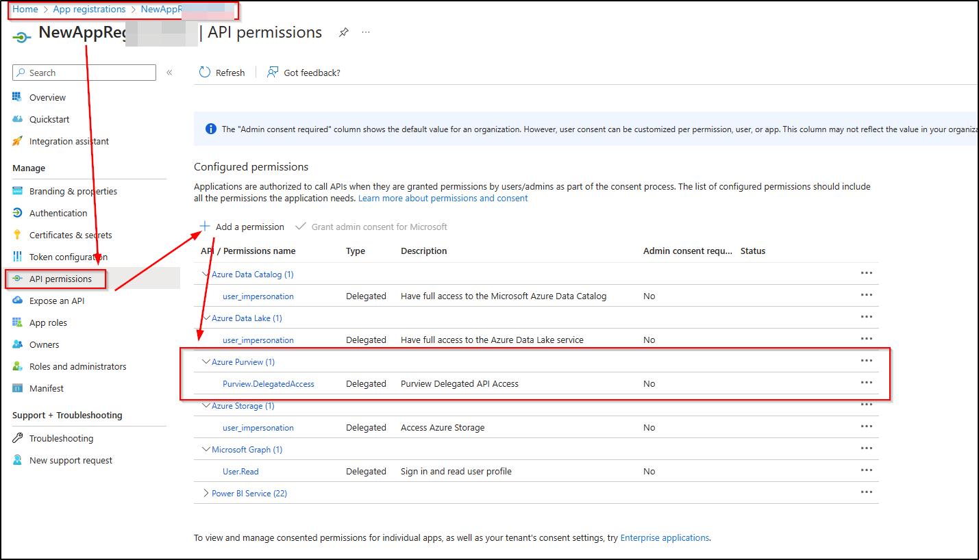
Task: Collapse the Microsoft Graph group chevron
Action: (x=206, y=449)
